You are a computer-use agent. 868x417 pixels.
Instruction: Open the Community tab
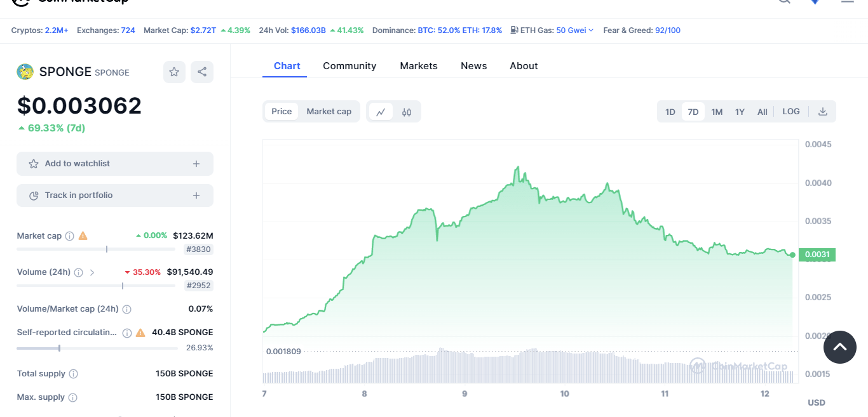pyautogui.click(x=349, y=66)
